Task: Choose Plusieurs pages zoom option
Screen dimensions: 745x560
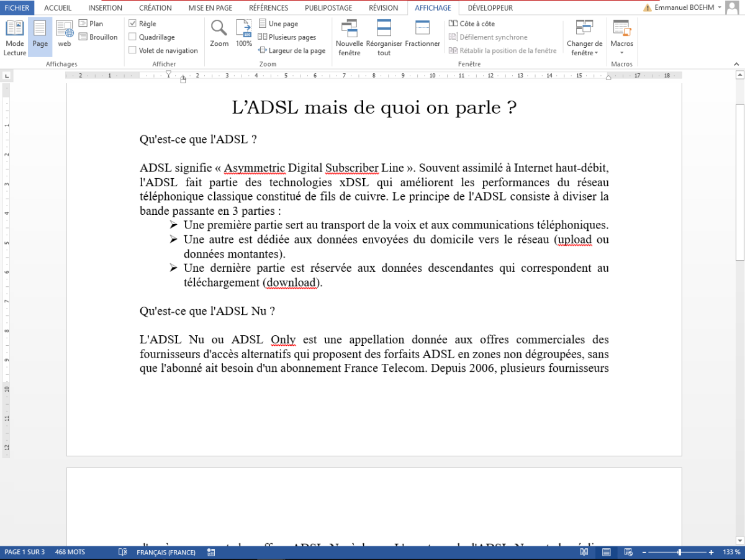Action: coord(287,37)
